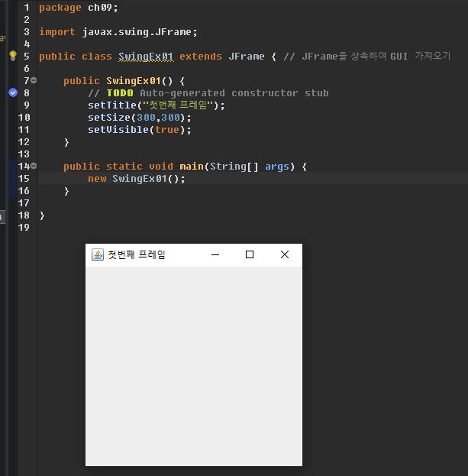Click the empty content pane of the frame
468x476 pixels.
pos(194,366)
